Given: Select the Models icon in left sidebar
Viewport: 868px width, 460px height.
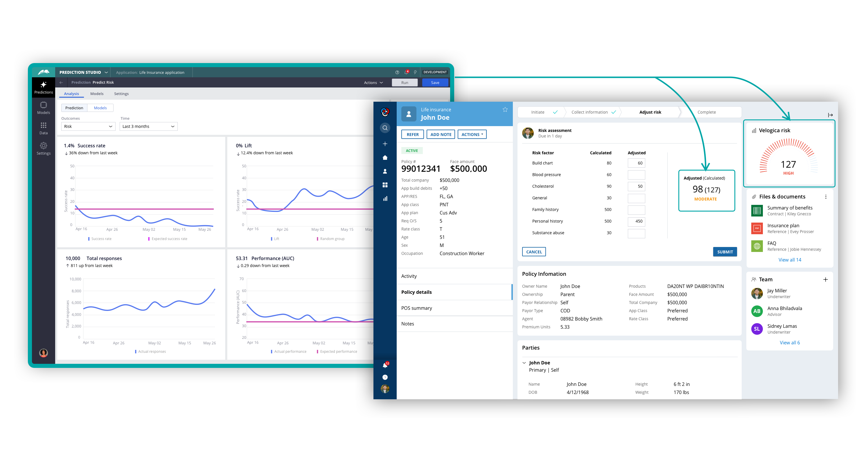Looking at the screenshot, I should tap(43, 108).
